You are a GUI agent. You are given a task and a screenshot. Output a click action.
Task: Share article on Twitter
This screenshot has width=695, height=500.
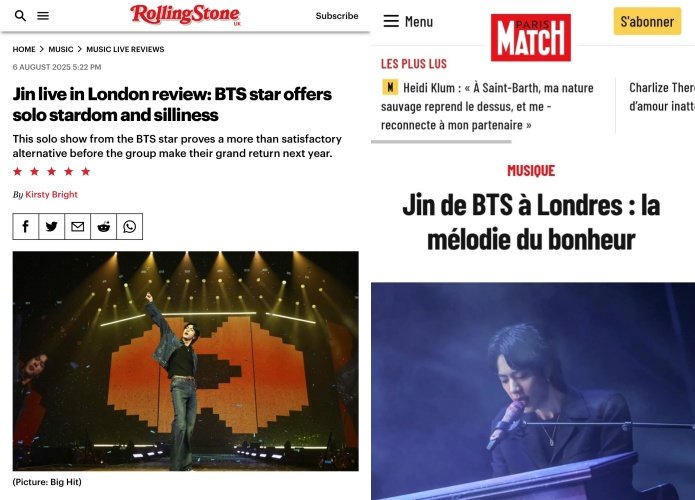tap(51, 227)
